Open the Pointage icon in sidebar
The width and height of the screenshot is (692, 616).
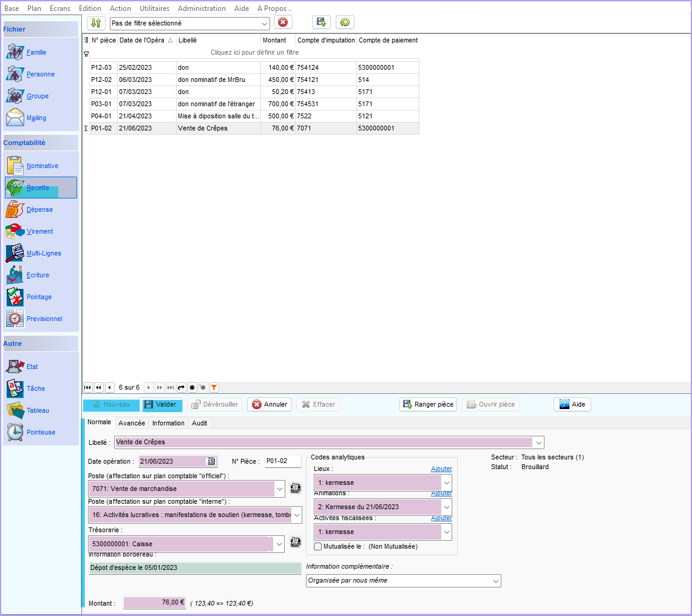15,297
